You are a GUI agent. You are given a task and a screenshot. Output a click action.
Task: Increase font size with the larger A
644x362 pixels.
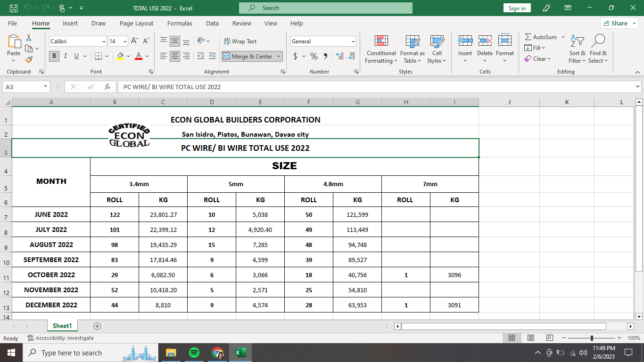click(135, 41)
